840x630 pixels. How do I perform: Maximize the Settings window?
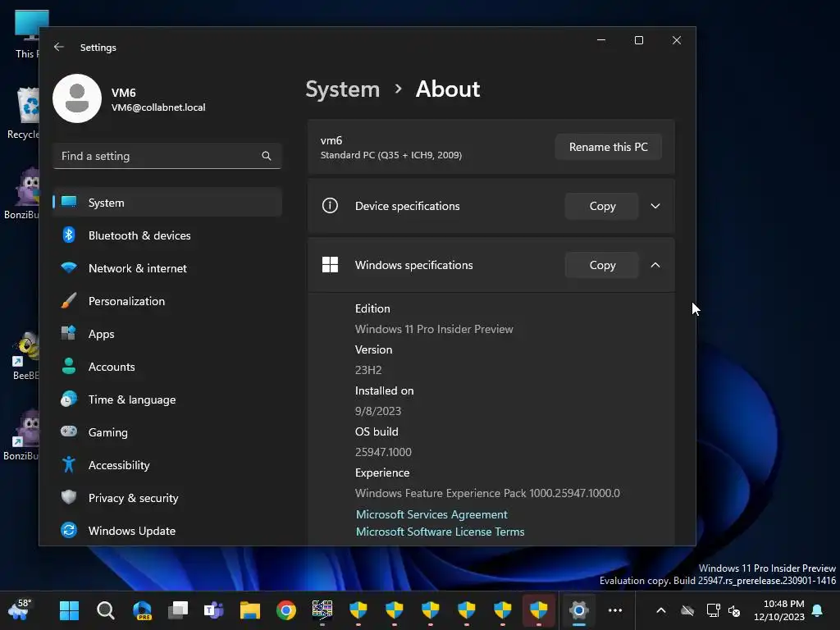(638, 40)
